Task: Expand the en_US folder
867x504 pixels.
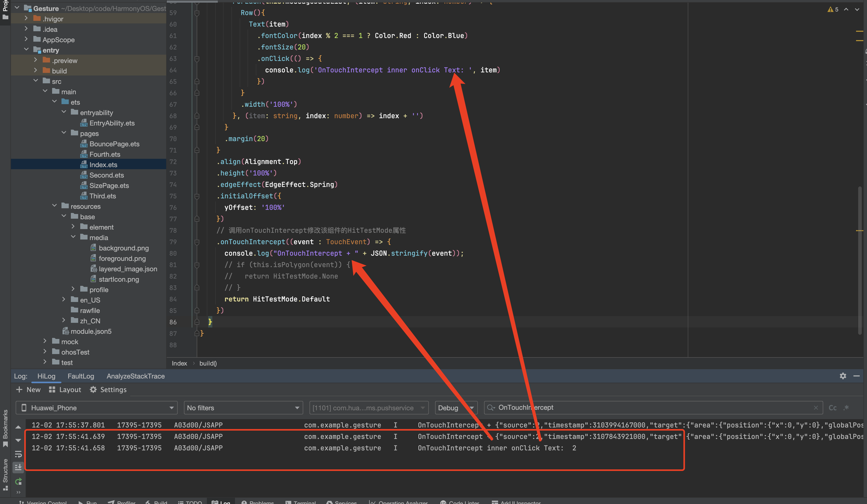Action: pos(64,299)
